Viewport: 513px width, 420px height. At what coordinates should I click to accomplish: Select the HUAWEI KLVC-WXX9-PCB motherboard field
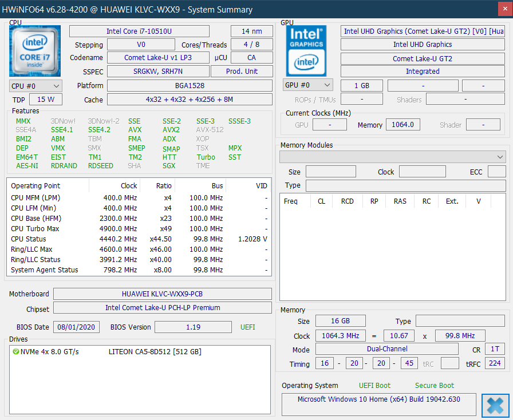coord(162,294)
